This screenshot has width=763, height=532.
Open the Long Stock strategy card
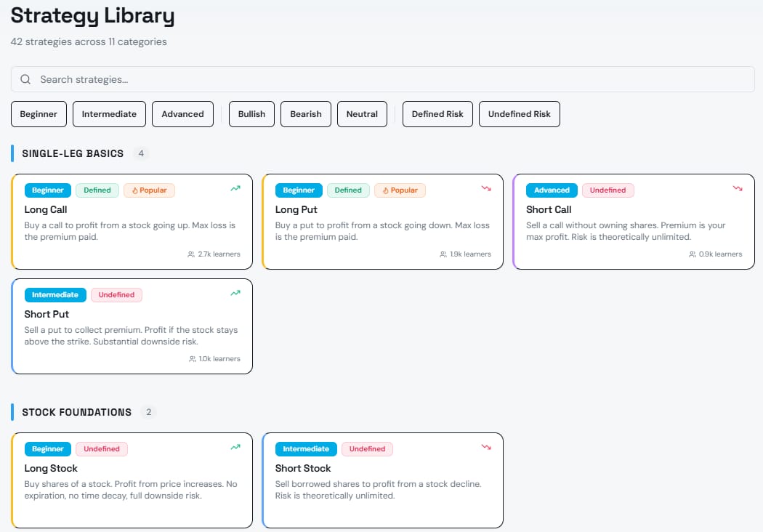(132, 480)
